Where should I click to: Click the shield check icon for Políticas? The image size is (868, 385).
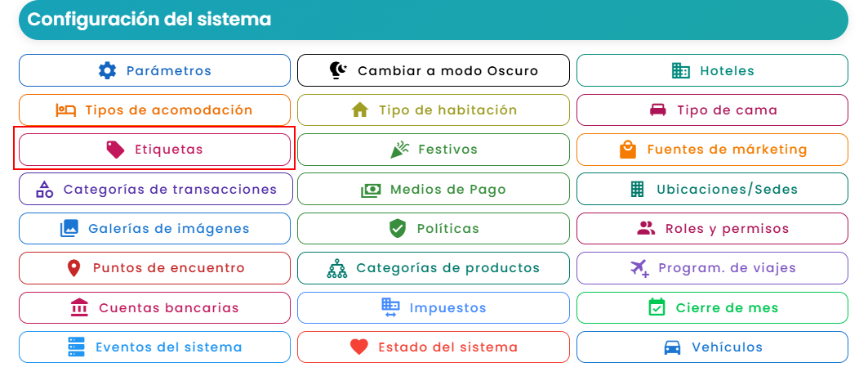pos(398,229)
